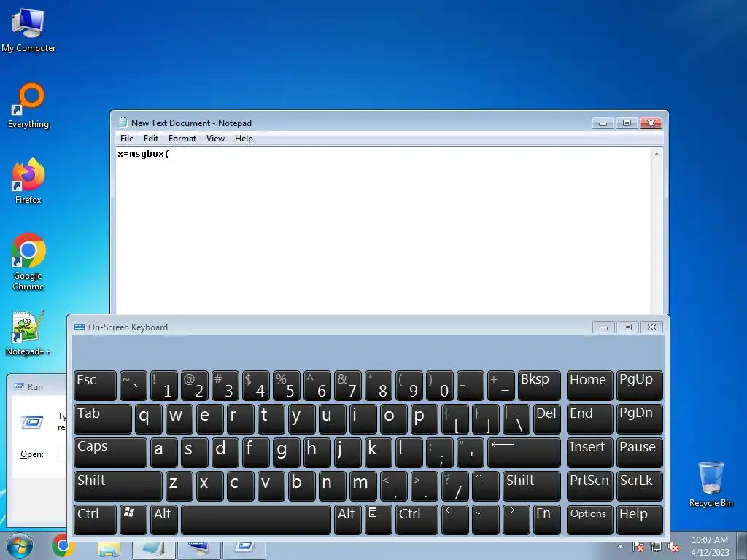This screenshot has width=747, height=560.
Task: Click the Help key on keyboard
Action: pos(639,519)
